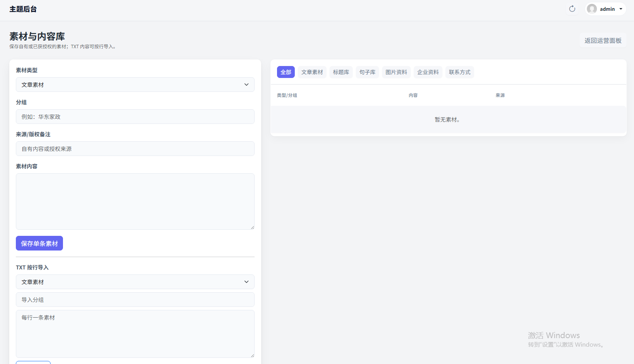Focus the 来源/版权备注 input field
Viewport: 634px width, 364px height.
click(135, 149)
